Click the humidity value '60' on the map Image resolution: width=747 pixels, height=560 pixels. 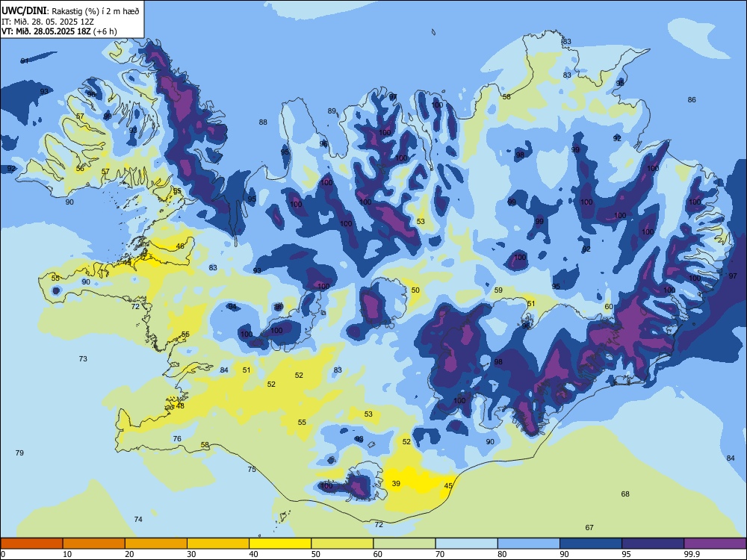609,306
